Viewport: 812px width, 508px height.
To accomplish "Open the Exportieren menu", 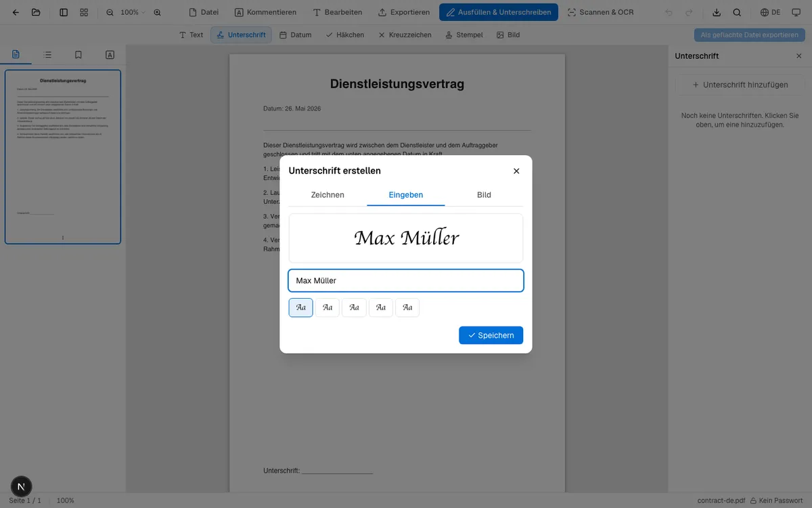I will (404, 12).
